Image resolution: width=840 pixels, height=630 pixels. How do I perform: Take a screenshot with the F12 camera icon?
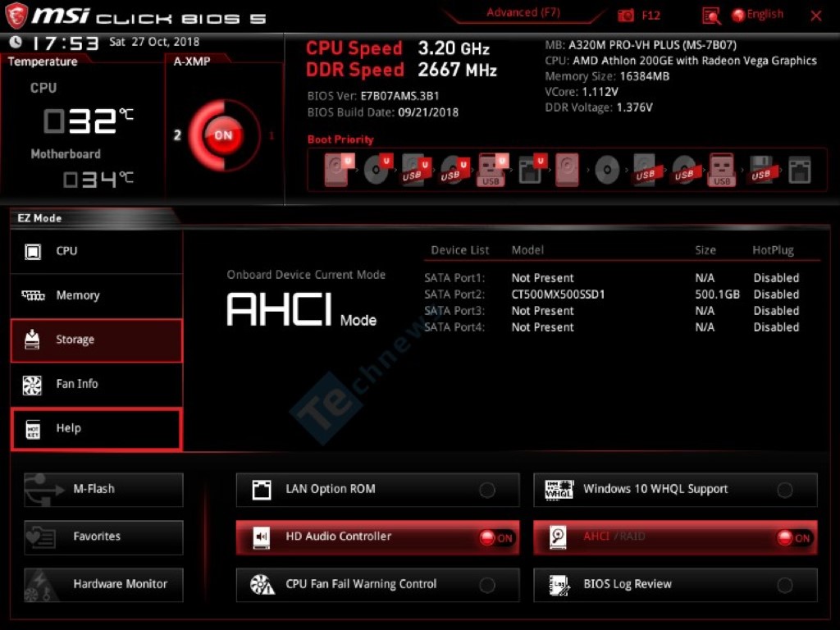626,16
